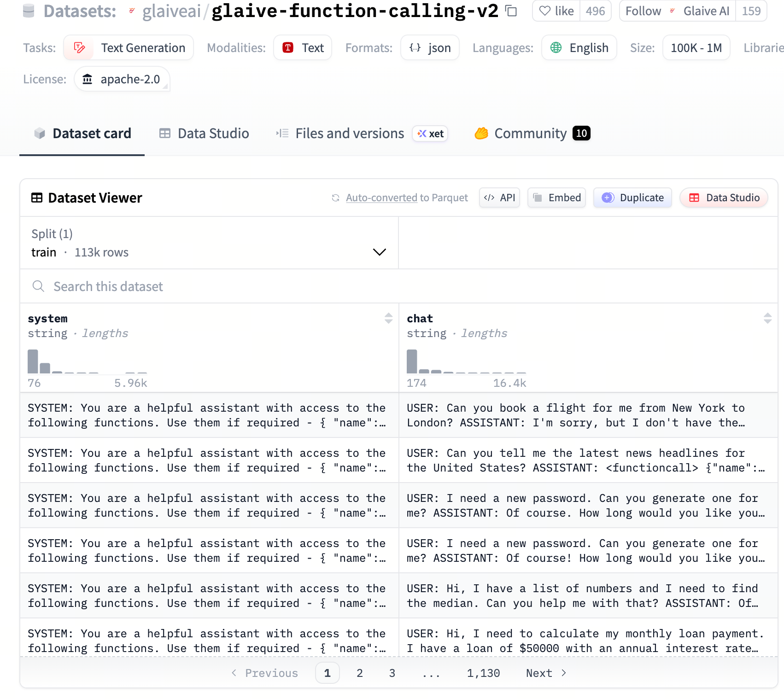Click the json braces icon
The width and height of the screenshot is (784, 699).
tap(415, 47)
